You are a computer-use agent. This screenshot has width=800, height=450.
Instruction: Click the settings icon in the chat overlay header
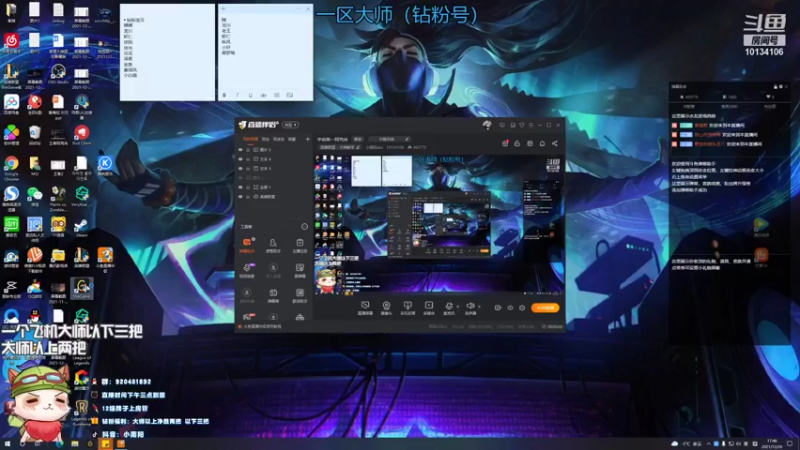pos(781,87)
